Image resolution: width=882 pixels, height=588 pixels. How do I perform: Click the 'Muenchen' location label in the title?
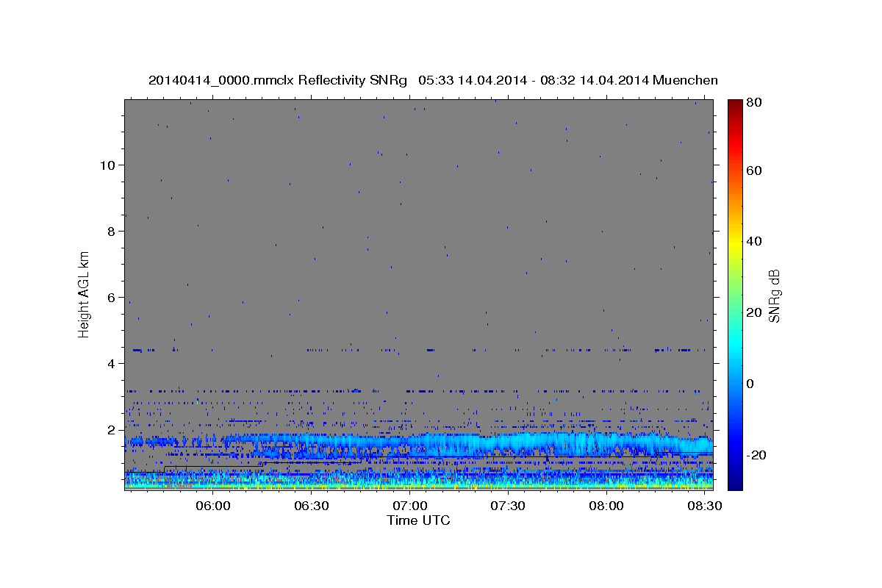[x=684, y=80]
